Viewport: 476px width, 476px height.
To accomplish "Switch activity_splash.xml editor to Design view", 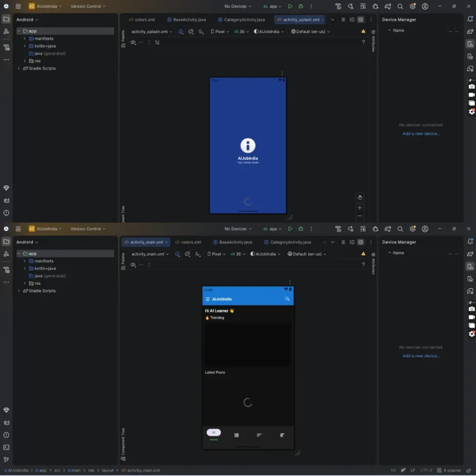I will 361,20.
